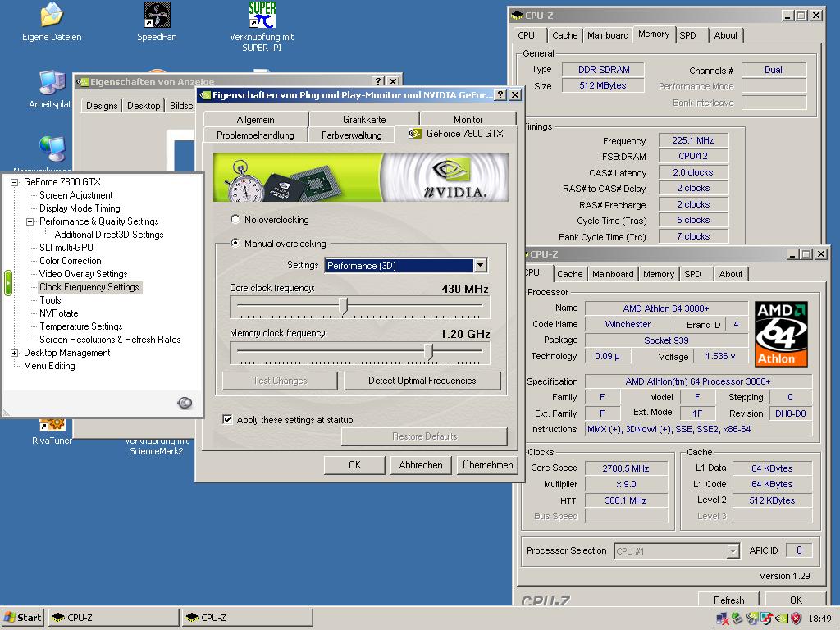This screenshot has width=840, height=630.
Task: Click the system clock showing 18:49
Action: pyautogui.click(x=819, y=619)
